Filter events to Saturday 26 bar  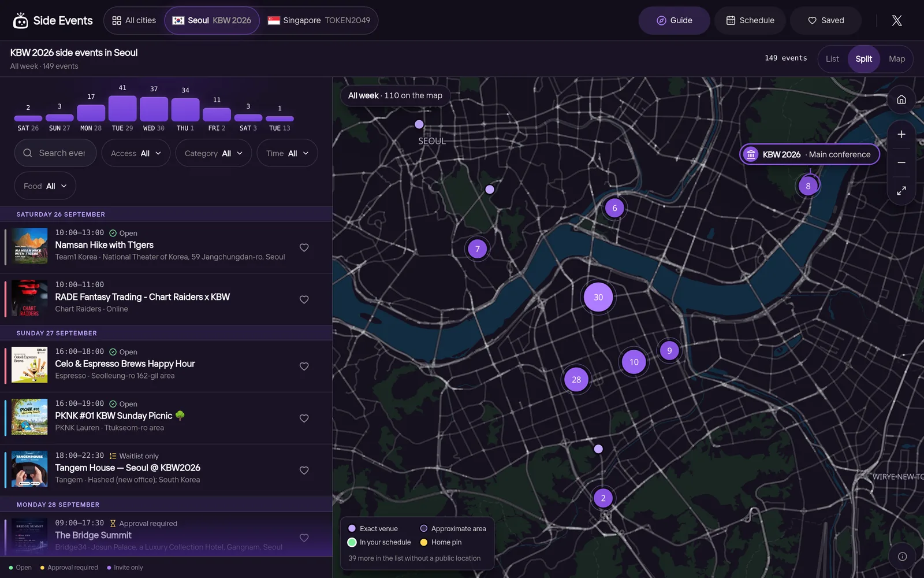[x=28, y=118]
